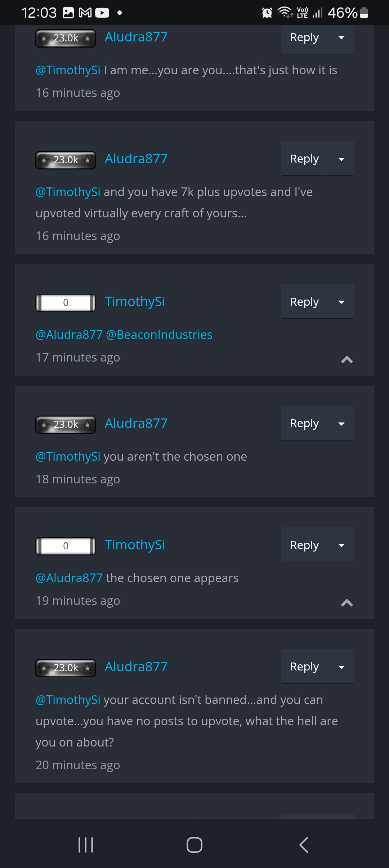
Task: Tap the Android home button icon
Action: pos(194,845)
